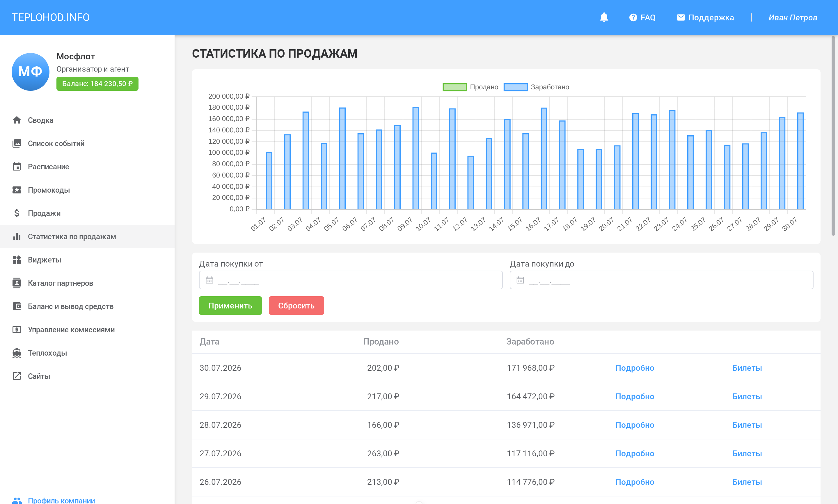
Task: Go to Список событий
Action: coord(87,143)
